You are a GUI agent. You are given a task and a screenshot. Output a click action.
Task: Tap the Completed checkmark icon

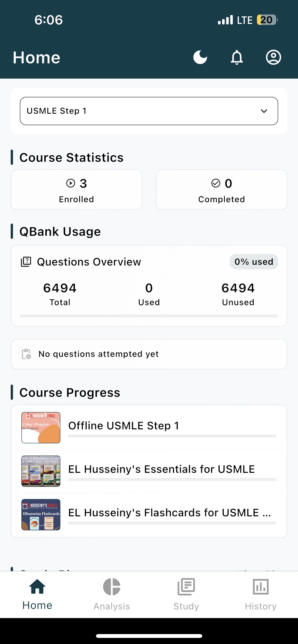[x=216, y=183]
